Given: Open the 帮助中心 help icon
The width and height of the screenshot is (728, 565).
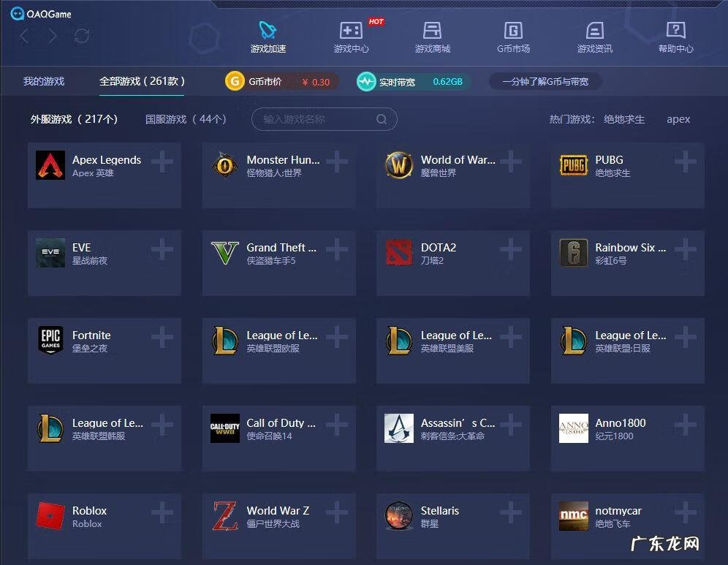Looking at the screenshot, I should (675, 31).
